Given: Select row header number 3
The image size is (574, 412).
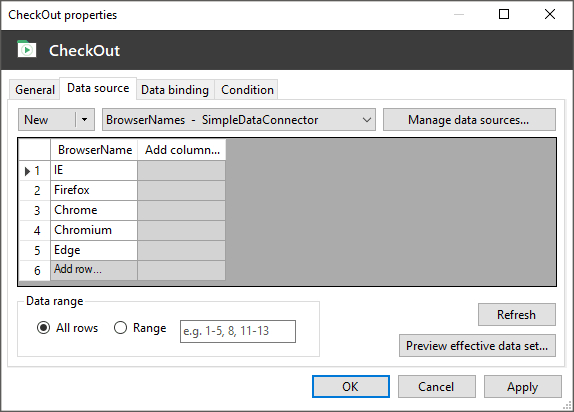Looking at the screenshot, I should [34, 211].
